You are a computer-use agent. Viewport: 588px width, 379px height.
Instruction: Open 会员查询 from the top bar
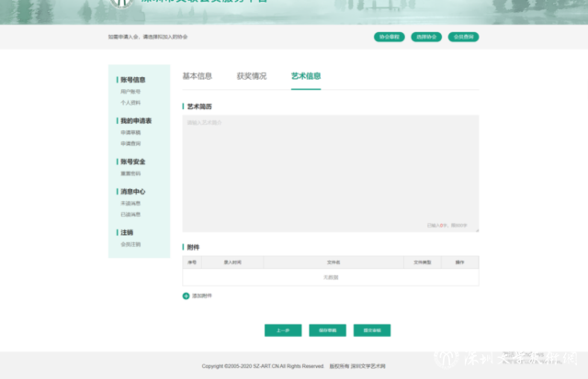[463, 37]
